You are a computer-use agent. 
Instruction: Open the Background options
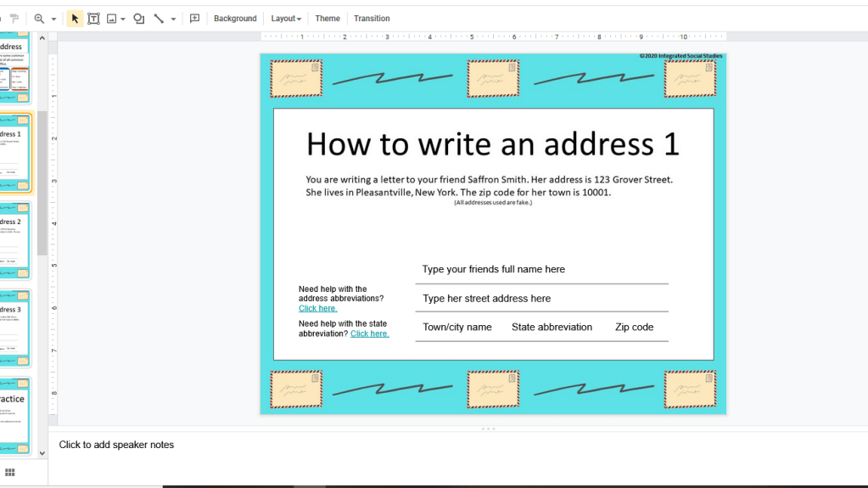pyautogui.click(x=235, y=19)
